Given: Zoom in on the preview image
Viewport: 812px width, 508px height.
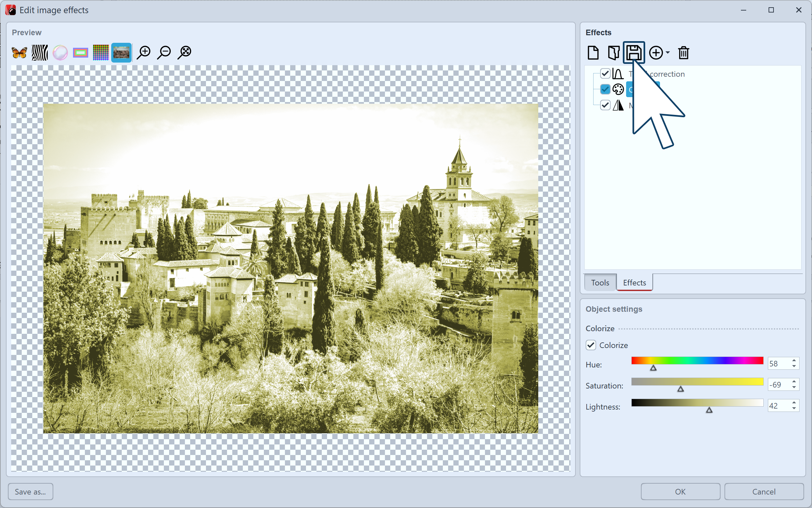Looking at the screenshot, I should pos(144,52).
